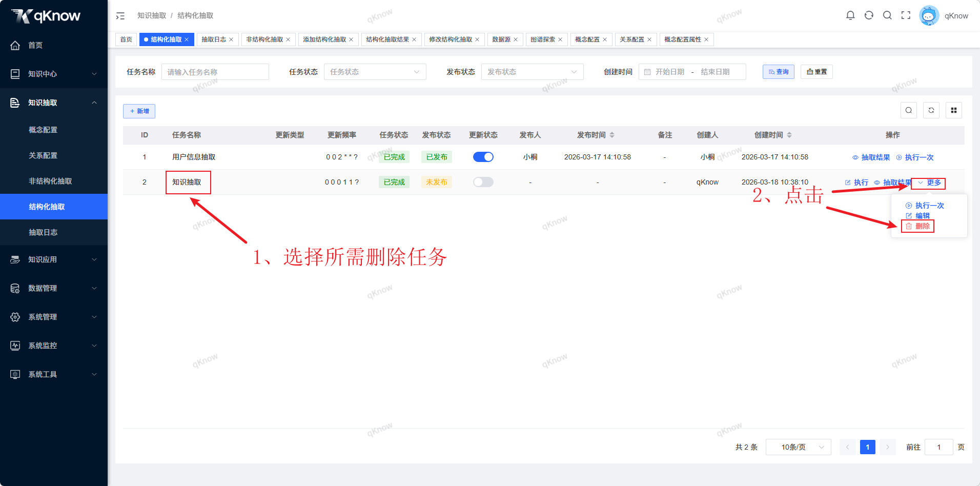This screenshot has height=486, width=980.
Task: Open the 任务状态 dropdown
Action: [x=375, y=72]
